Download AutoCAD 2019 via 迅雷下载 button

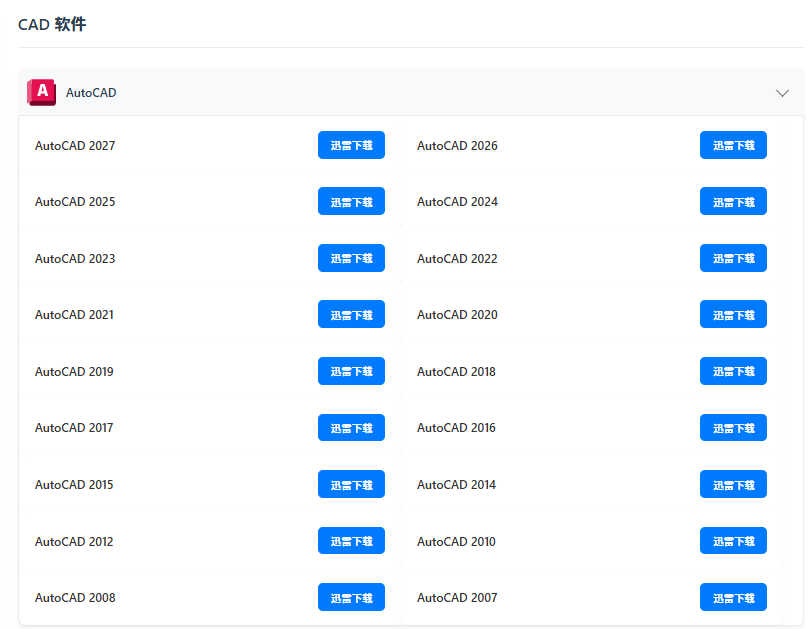pos(351,371)
